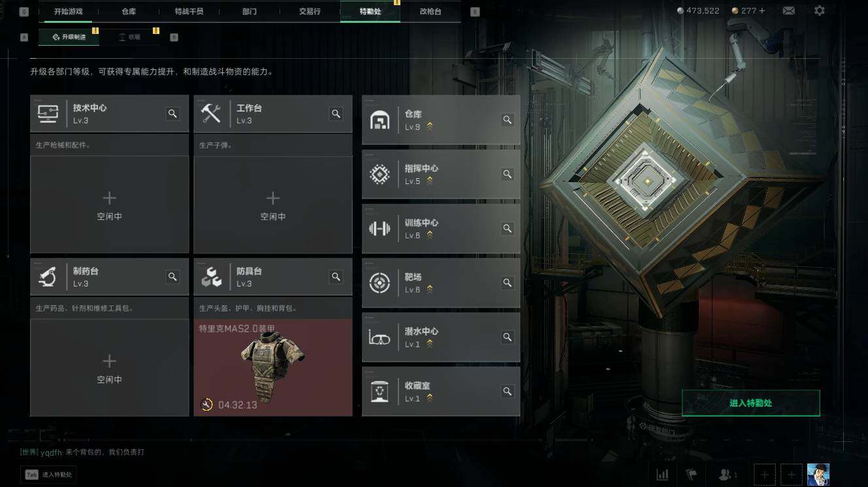The image size is (868, 487).
Task: Click the magnifier icon on 防具台
Action: click(336, 277)
